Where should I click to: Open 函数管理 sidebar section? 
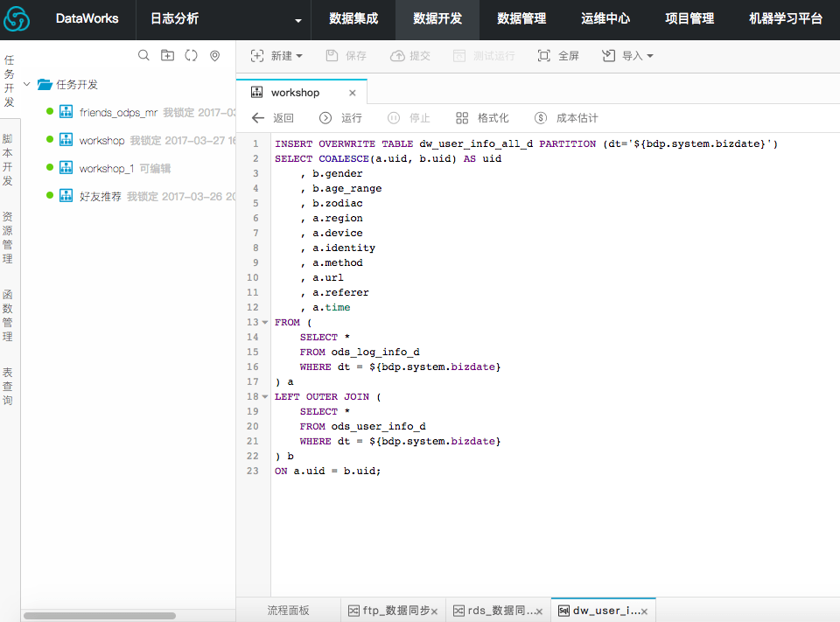tap(8, 315)
